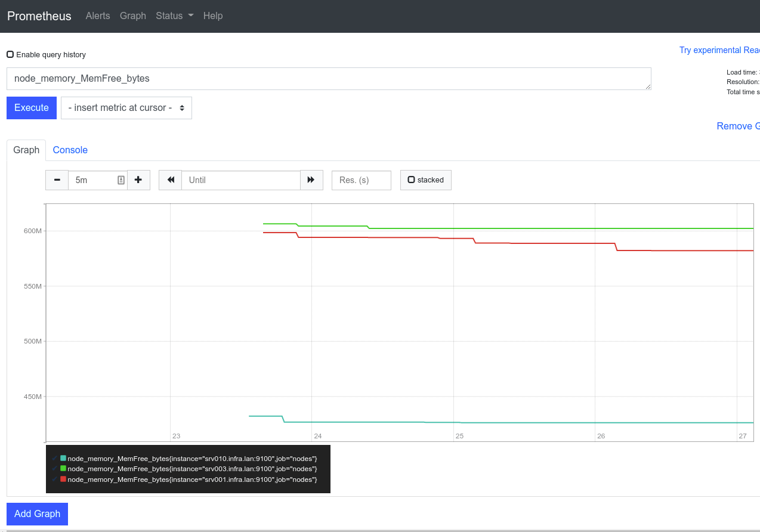This screenshot has height=532, width=760.
Task: Select the Graph tab
Action: 26,150
